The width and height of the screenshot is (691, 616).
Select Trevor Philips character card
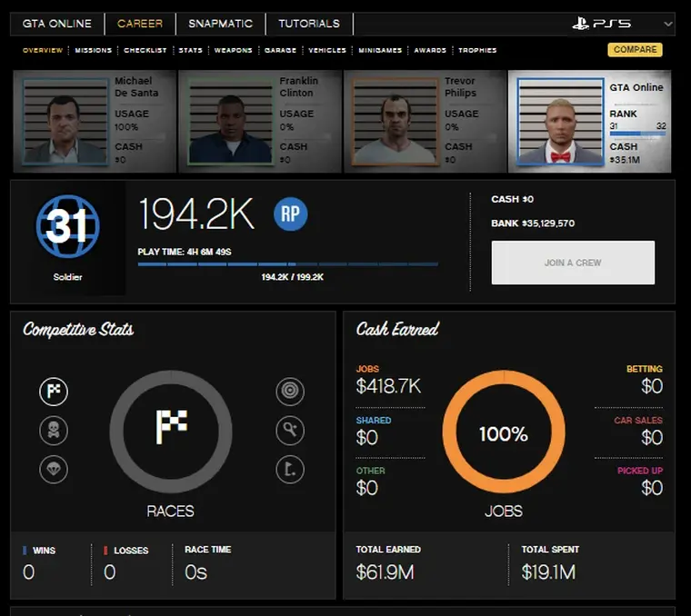coord(424,121)
